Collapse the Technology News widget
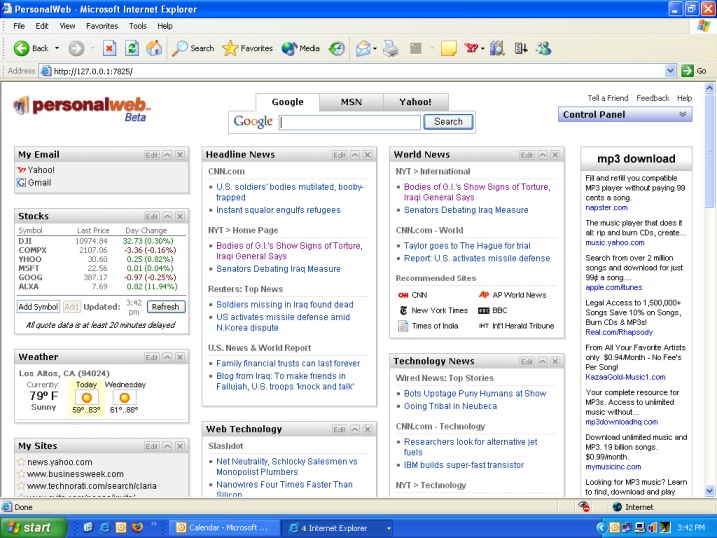 click(542, 362)
